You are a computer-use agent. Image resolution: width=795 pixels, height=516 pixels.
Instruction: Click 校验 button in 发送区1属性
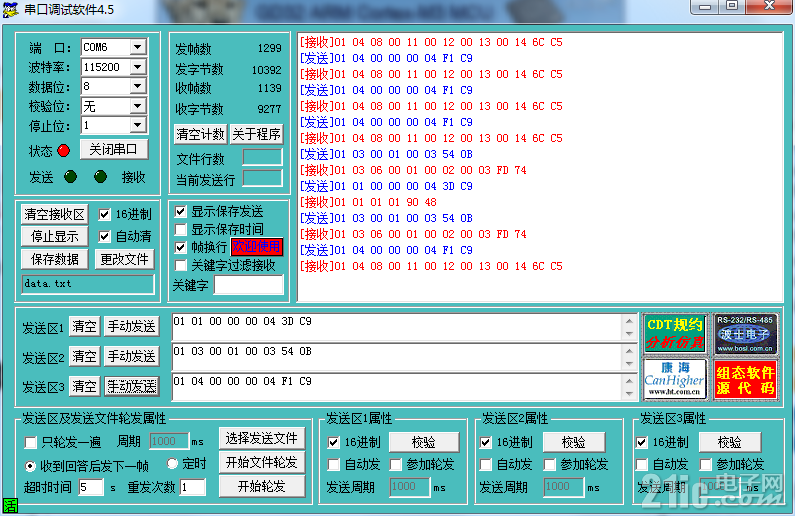(424, 443)
